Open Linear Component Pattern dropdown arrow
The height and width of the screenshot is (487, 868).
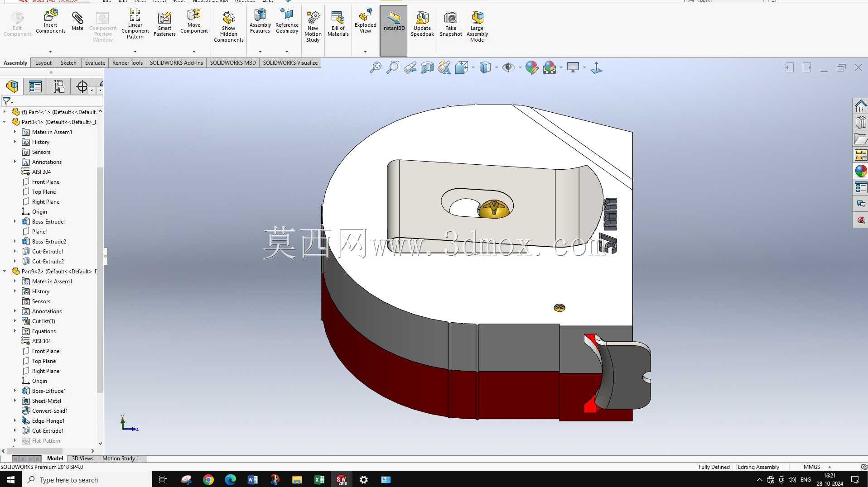tap(135, 51)
